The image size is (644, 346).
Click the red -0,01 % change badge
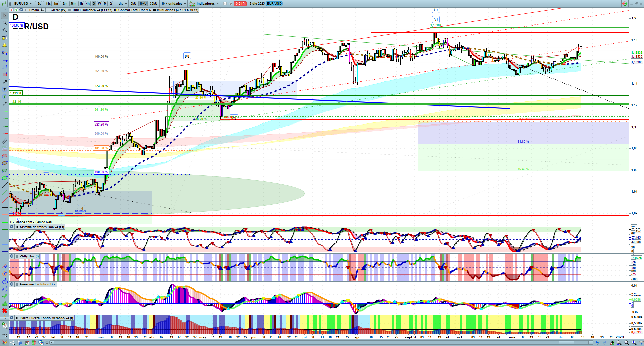click(x=240, y=4)
